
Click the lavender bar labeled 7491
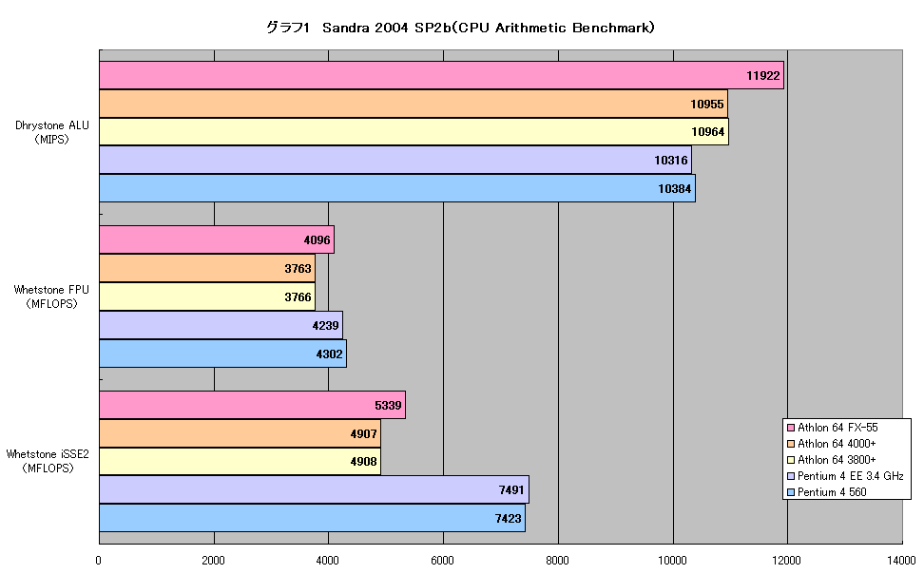pos(314,489)
